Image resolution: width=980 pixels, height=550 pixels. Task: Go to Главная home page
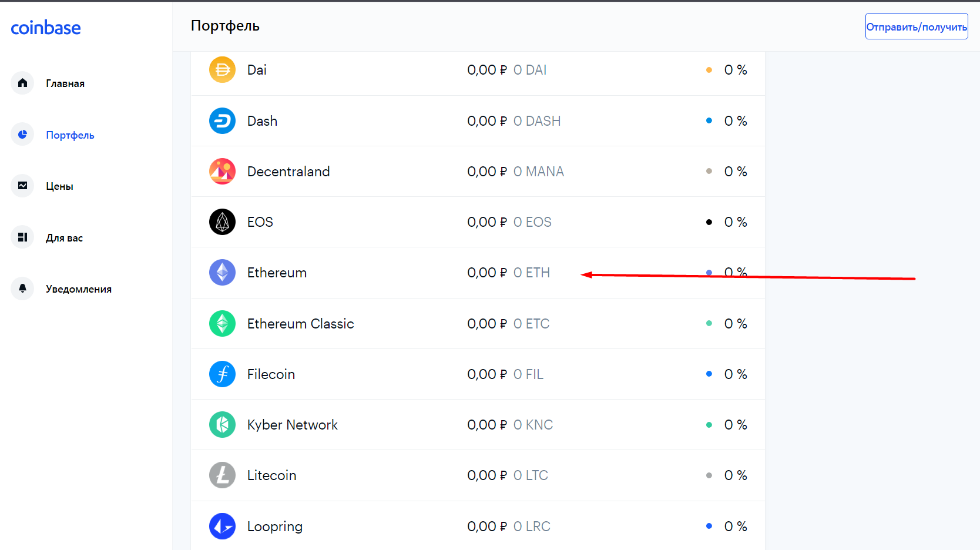pos(65,83)
